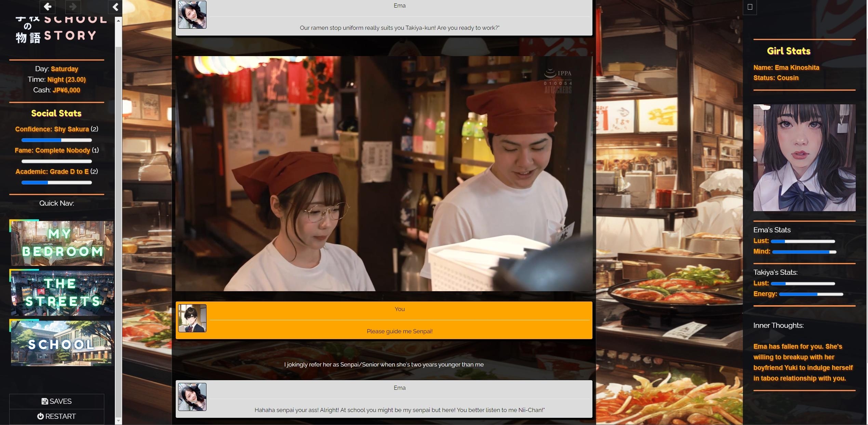Click the forward arrow history button
Viewport: 868px width, 425px height.
point(73,7)
